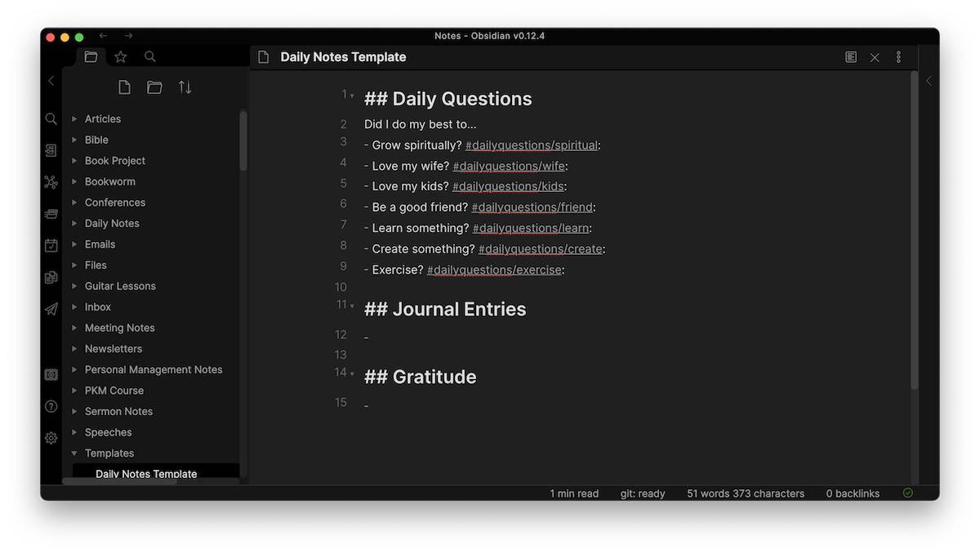Collapse the Templates folder

click(74, 453)
